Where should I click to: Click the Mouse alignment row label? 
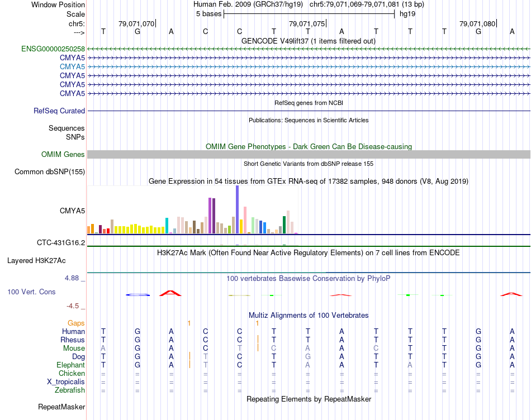point(74,349)
